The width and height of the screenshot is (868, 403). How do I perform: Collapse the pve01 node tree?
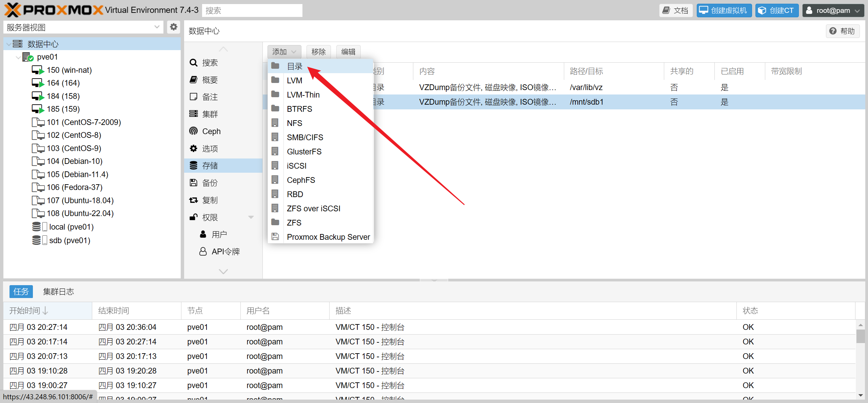pyautogui.click(x=18, y=57)
